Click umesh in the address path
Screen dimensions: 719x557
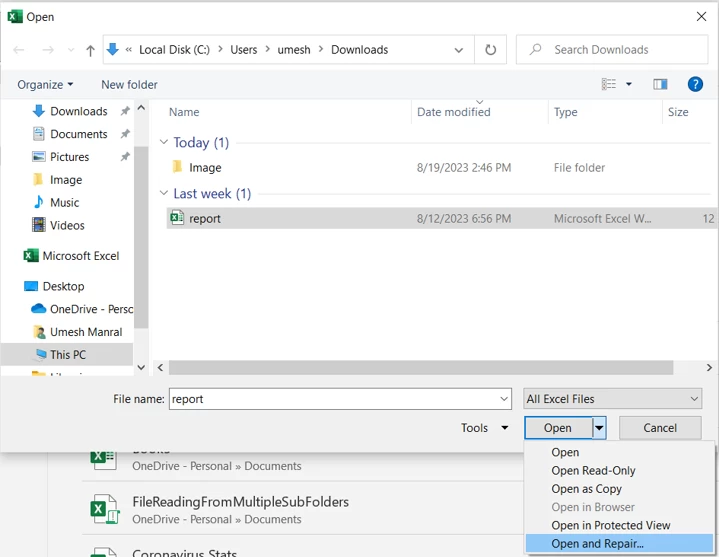coord(294,50)
